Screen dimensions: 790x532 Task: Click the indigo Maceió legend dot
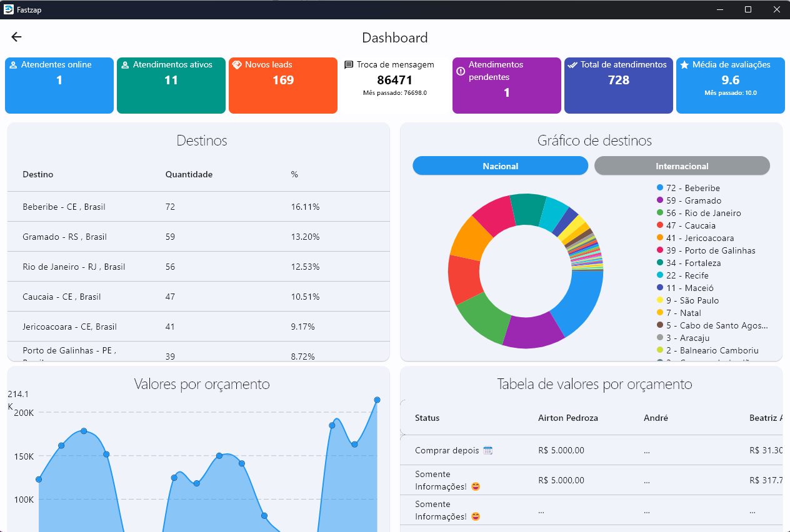[660, 288]
